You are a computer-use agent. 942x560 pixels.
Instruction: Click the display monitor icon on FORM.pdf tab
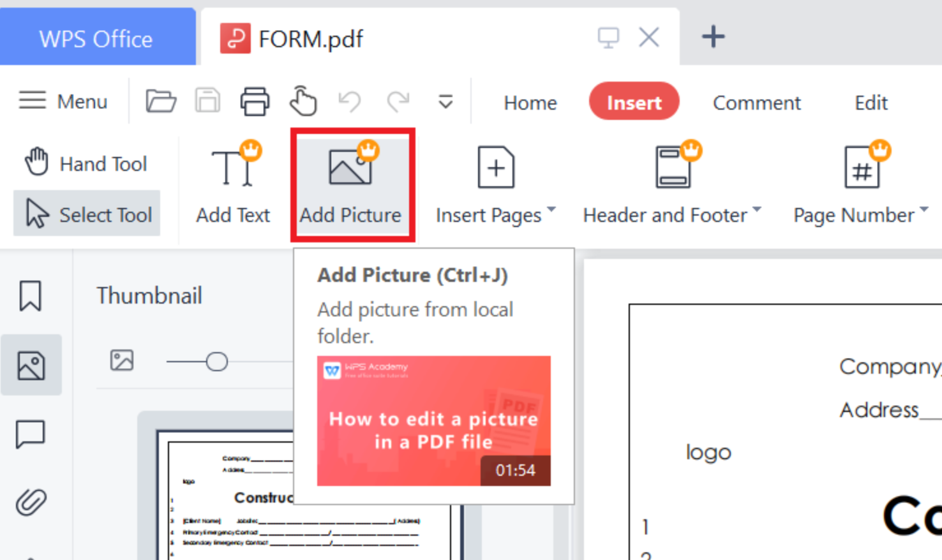(x=608, y=37)
